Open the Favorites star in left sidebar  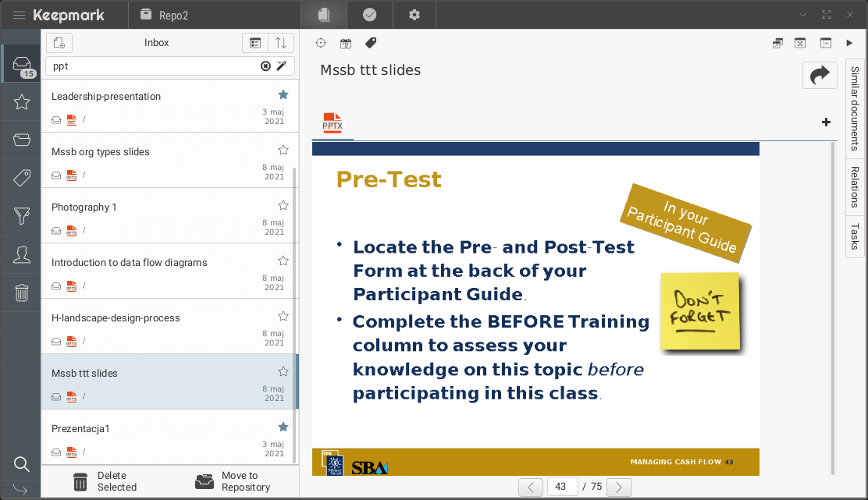[22, 102]
